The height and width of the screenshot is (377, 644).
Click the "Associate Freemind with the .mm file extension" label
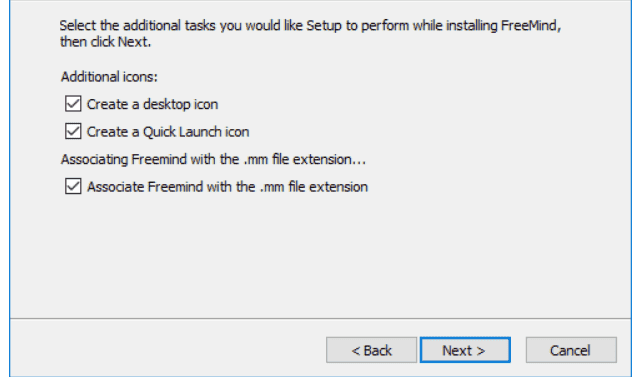pyautogui.click(x=227, y=187)
